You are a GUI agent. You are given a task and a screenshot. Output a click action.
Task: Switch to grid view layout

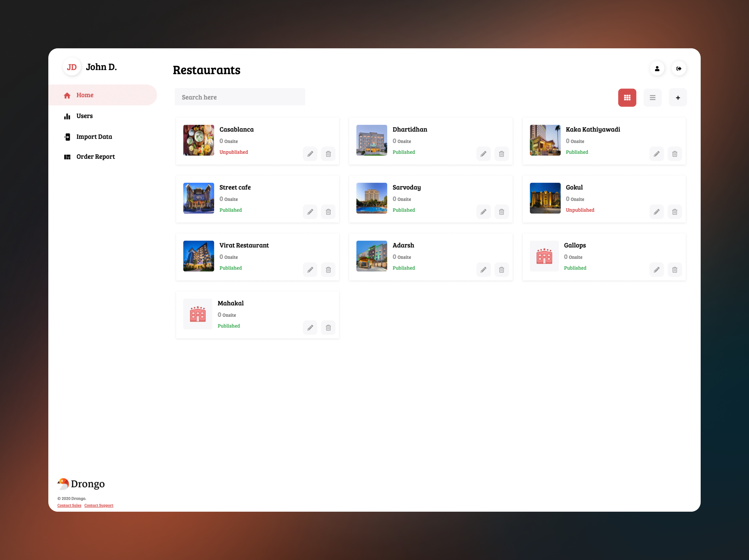[x=627, y=98]
